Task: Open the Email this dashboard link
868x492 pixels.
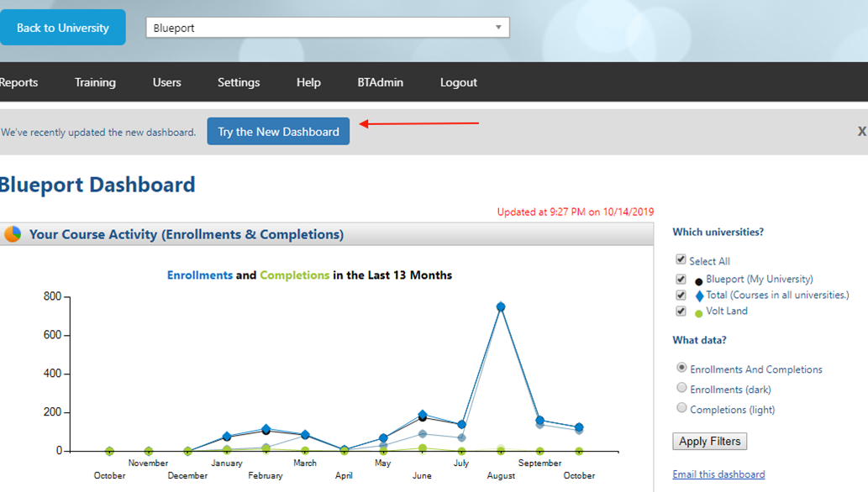Action: (718, 474)
